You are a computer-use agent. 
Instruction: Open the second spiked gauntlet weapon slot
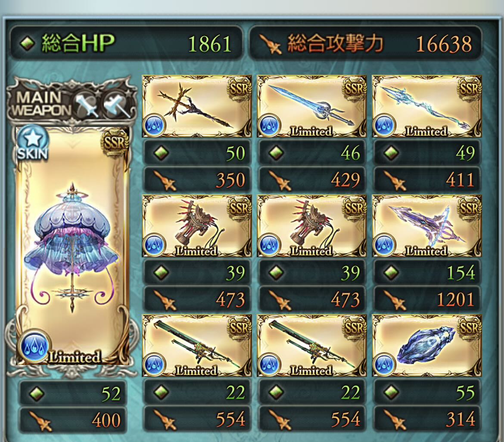[x=312, y=226]
